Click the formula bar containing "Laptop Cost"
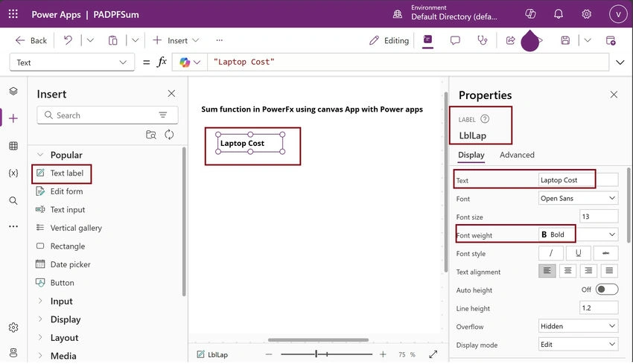This screenshot has width=633, height=364. (x=408, y=62)
